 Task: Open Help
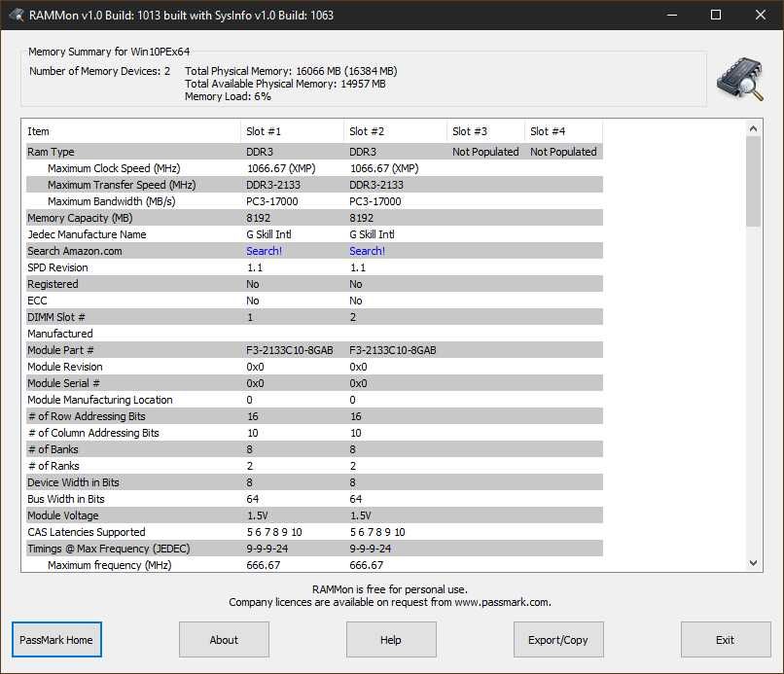pos(391,640)
